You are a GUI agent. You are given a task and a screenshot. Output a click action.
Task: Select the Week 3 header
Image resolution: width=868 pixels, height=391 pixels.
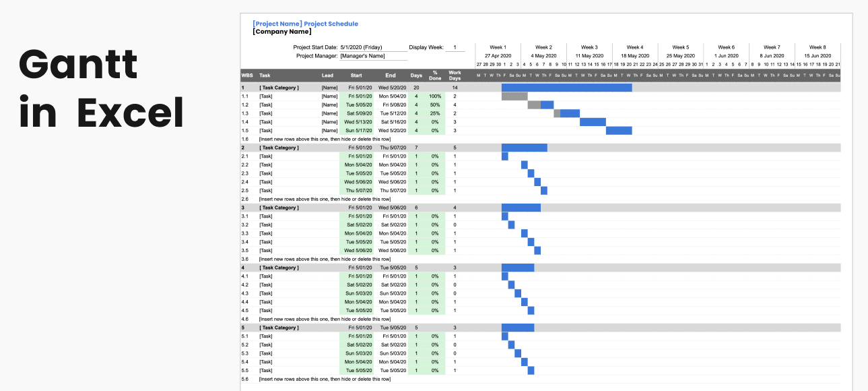(x=589, y=47)
